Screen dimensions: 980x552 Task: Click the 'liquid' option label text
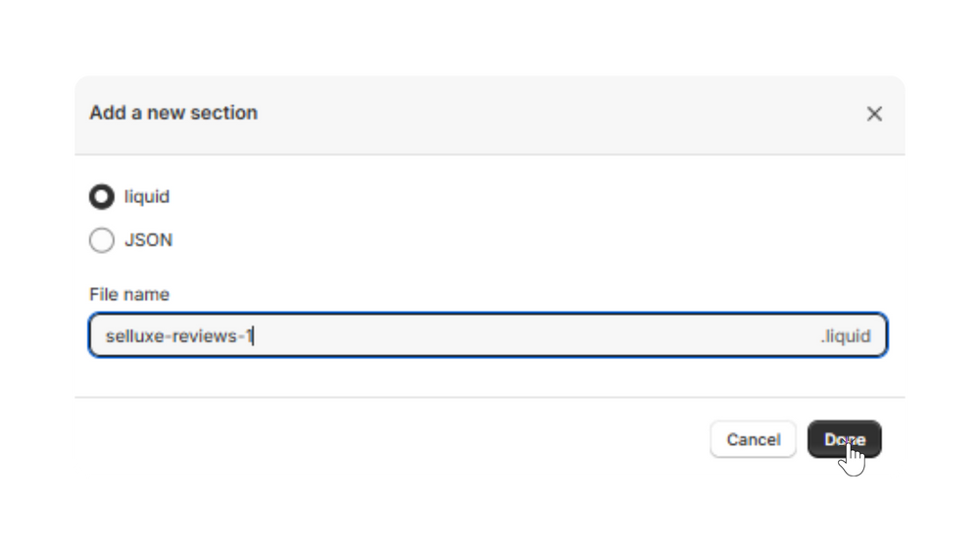(x=147, y=197)
